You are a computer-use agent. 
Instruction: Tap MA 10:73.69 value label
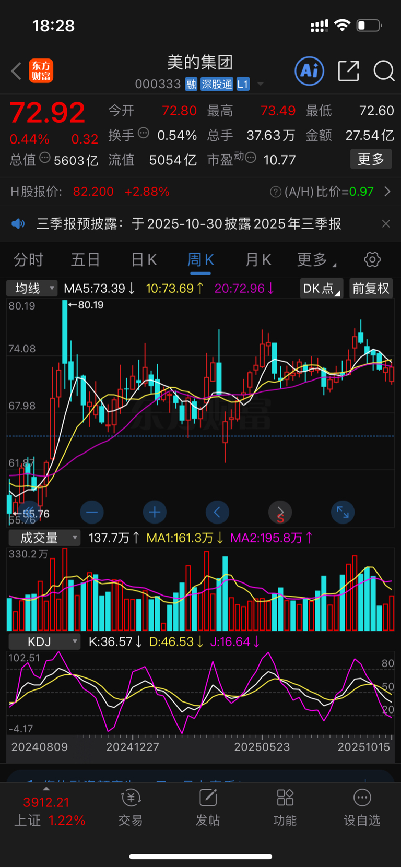[174, 288]
